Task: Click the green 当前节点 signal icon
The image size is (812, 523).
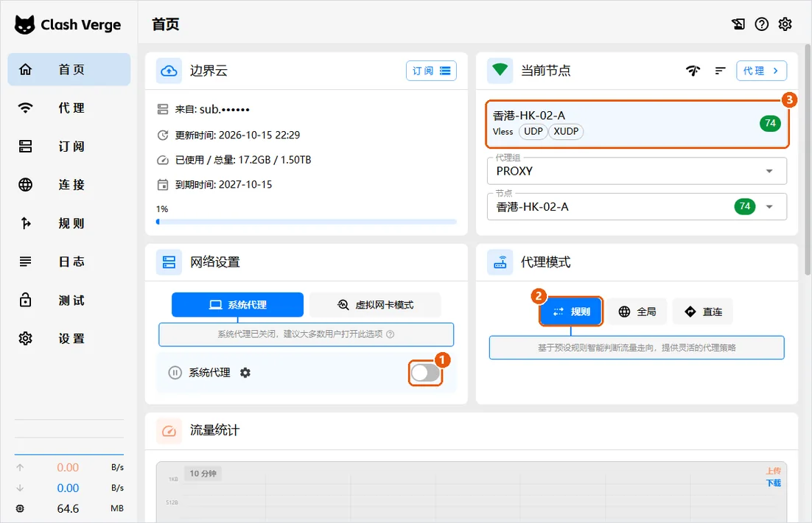Action: pyautogui.click(x=500, y=71)
